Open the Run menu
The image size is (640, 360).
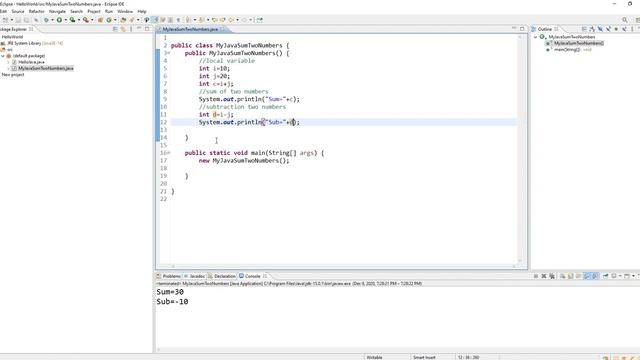coord(109,11)
